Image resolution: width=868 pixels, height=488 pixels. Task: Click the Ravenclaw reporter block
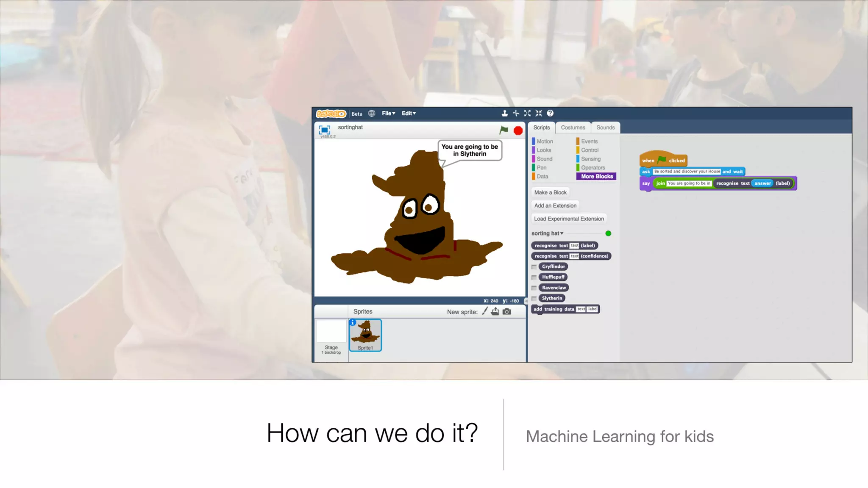[x=554, y=288]
